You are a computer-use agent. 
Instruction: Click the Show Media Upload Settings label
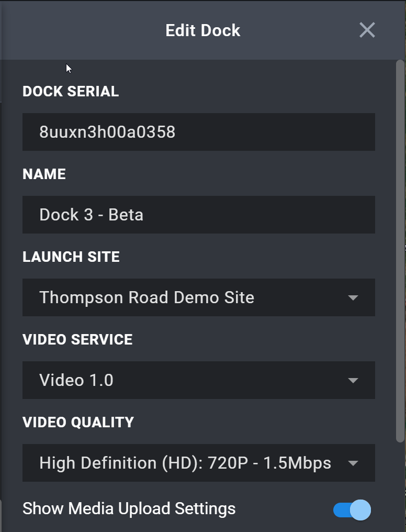pos(129,508)
